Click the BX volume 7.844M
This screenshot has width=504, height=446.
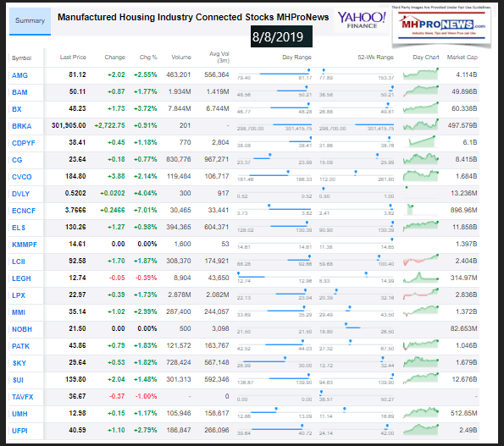pos(180,108)
